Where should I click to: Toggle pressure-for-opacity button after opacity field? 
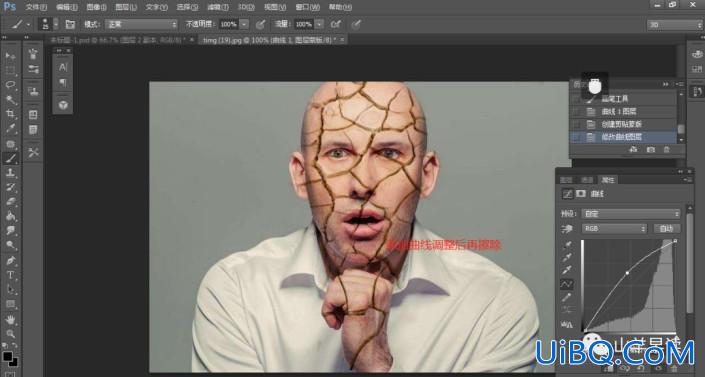click(260, 24)
